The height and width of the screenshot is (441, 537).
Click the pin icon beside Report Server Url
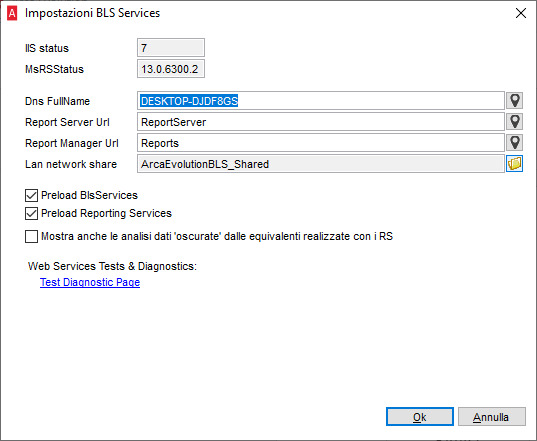[x=514, y=122]
